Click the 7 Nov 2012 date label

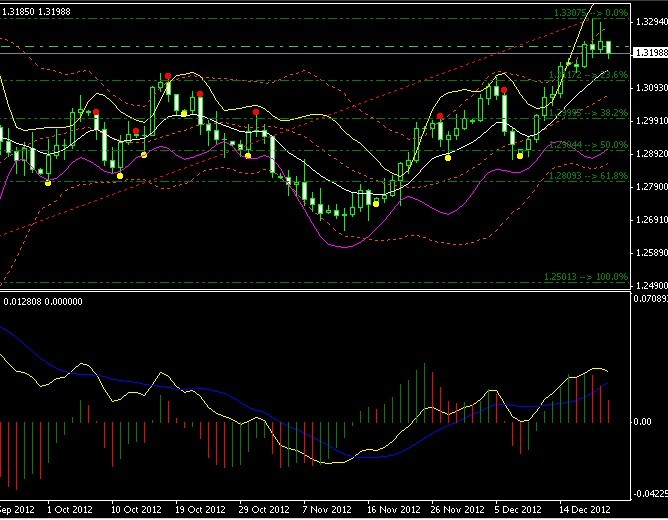pos(327,509)
